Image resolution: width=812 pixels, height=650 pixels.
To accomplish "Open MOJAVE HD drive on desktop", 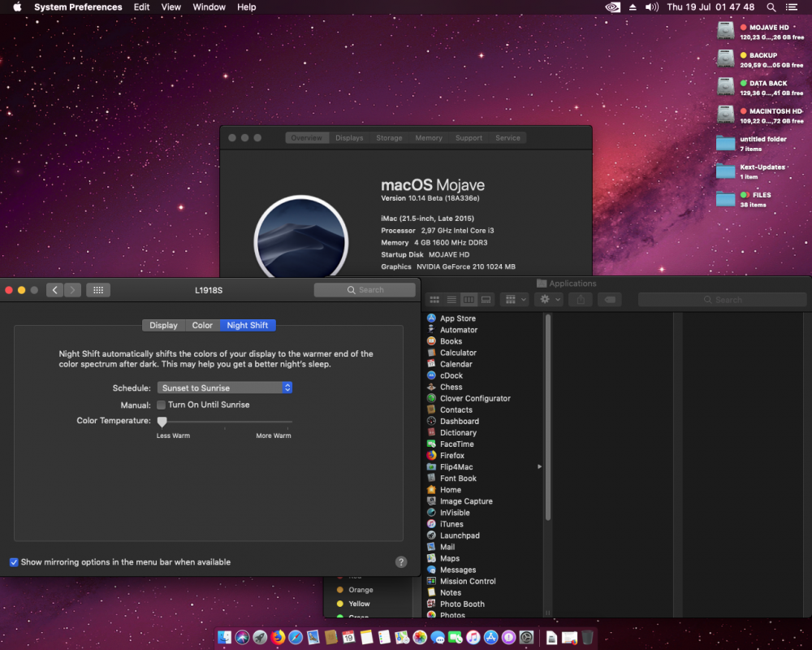I will click(725, 31).
